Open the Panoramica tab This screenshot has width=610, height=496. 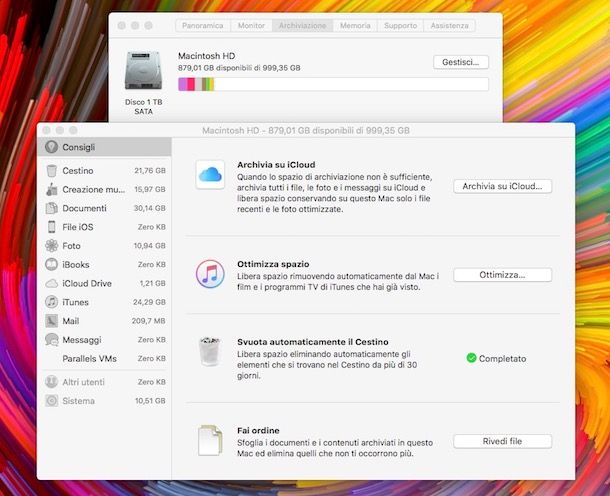203,26
